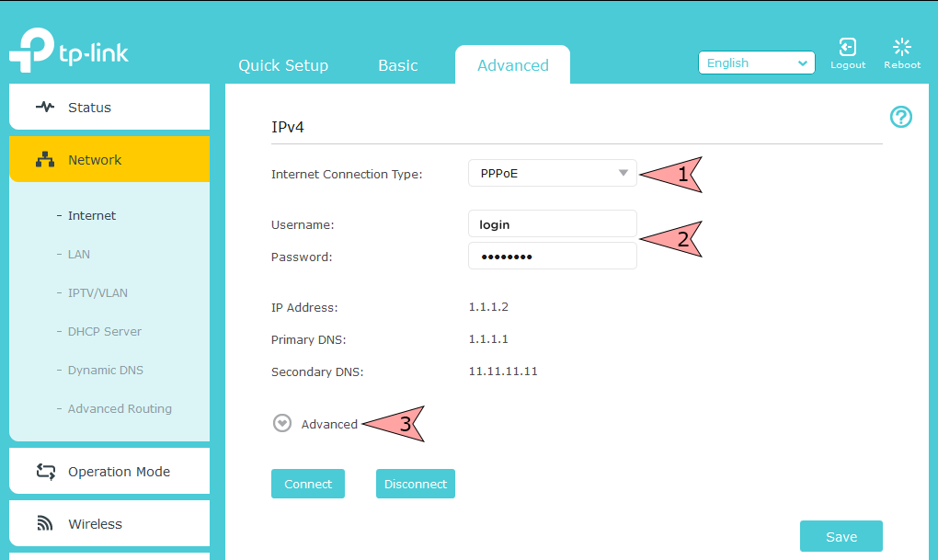
Task: Click the Status sidebar icon
Action: (45, 107)
